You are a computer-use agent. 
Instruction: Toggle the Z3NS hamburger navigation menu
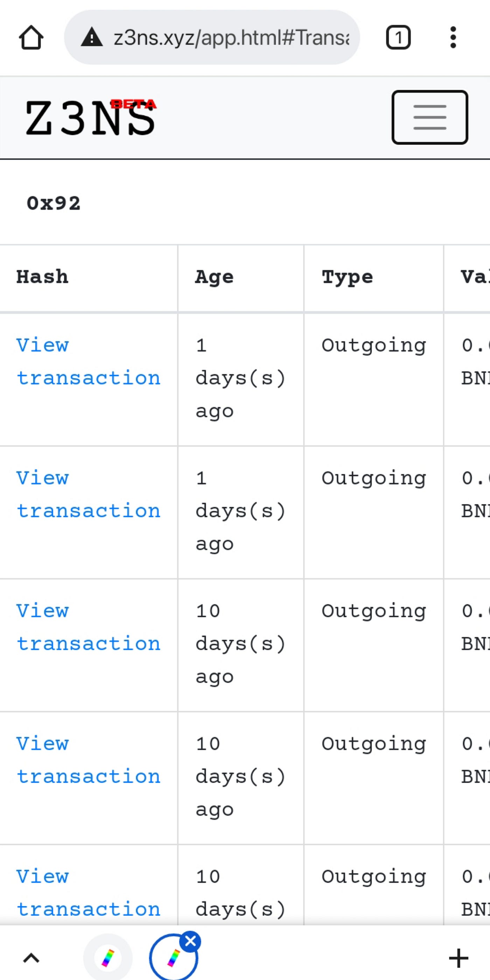429,117
